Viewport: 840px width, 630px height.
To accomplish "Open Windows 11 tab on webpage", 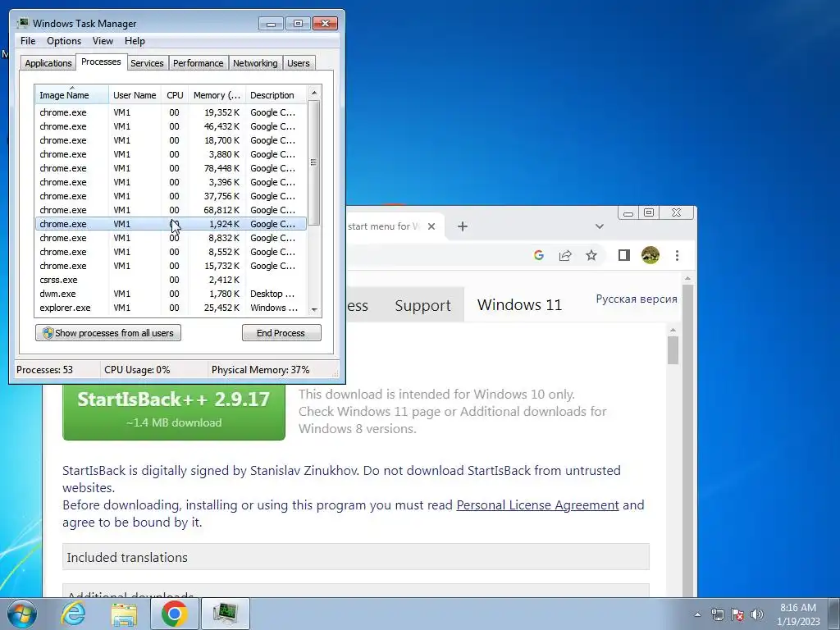I will click(x=519, y=305).
